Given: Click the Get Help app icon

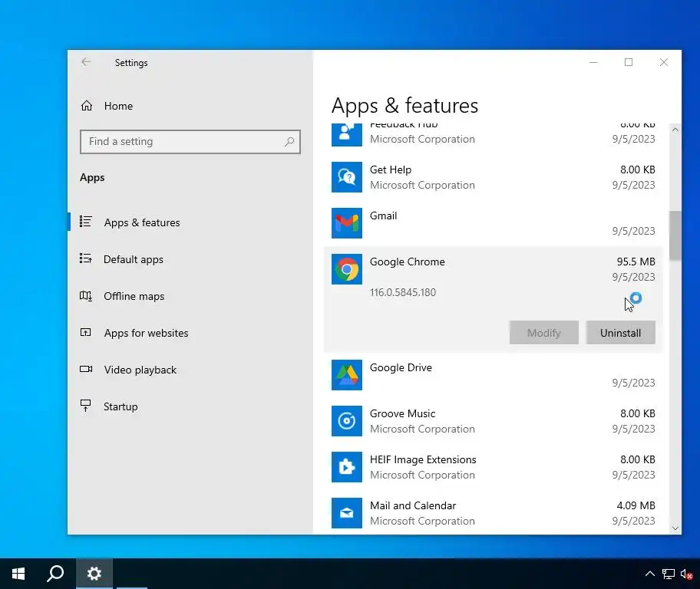Looking at the screenshot, I should coord(346,177).
